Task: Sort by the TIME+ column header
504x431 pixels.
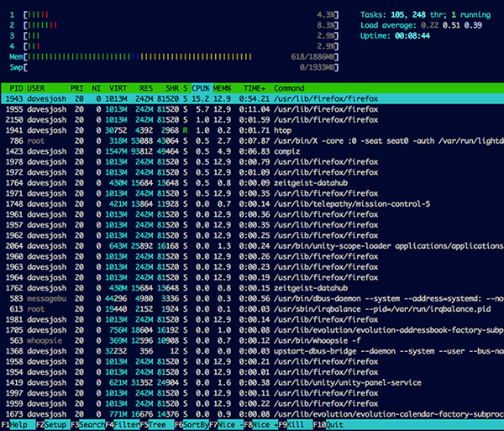Action: [255, 88]
